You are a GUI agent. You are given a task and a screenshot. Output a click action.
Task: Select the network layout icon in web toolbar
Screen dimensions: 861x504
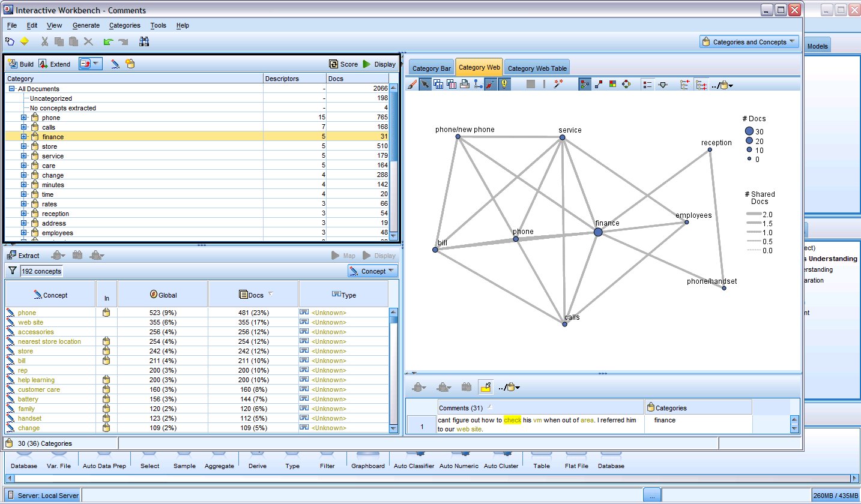pyautogui.click(x=585, y=85)
